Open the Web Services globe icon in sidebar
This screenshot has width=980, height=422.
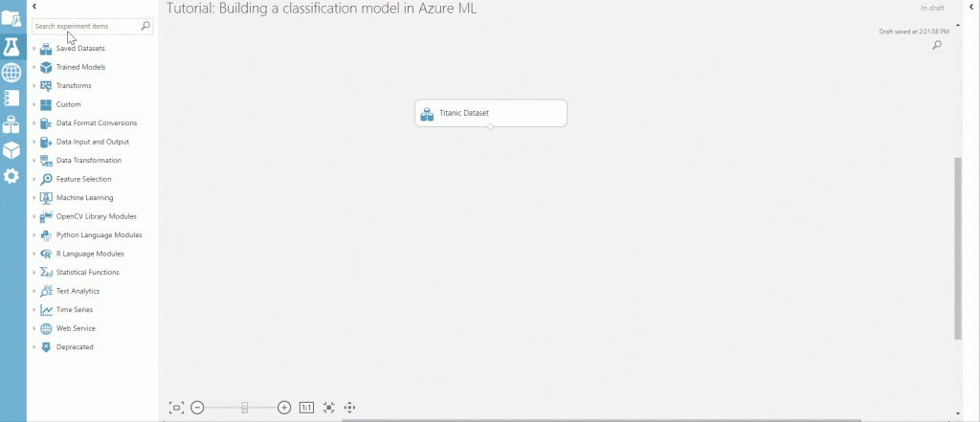tap(11, 73)
